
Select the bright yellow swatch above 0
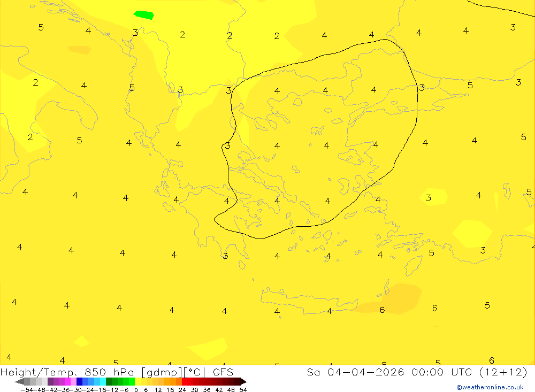tap(137, 381)
